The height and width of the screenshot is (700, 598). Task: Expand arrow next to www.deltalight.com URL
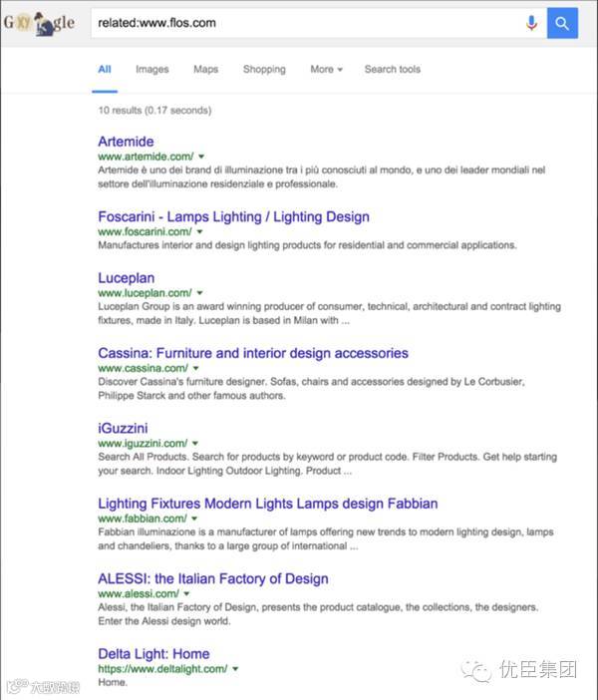(235, 669)
